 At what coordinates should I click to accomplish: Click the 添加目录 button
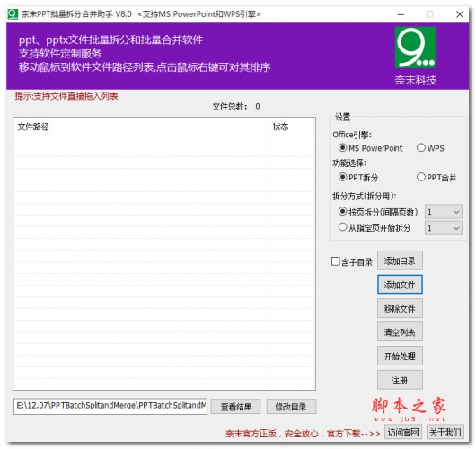pos(400,260)
